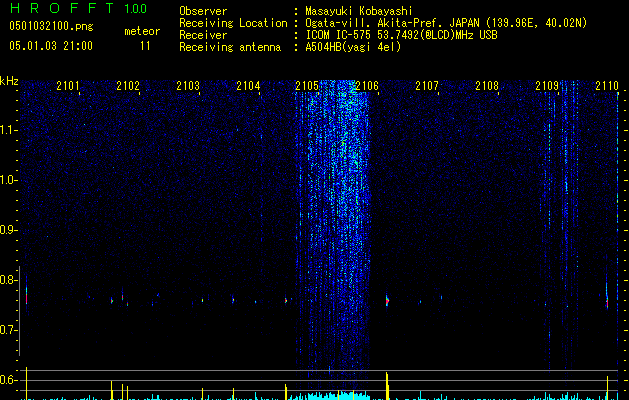Click the 0.8 kHz frequency label

[x=8, y=280]
